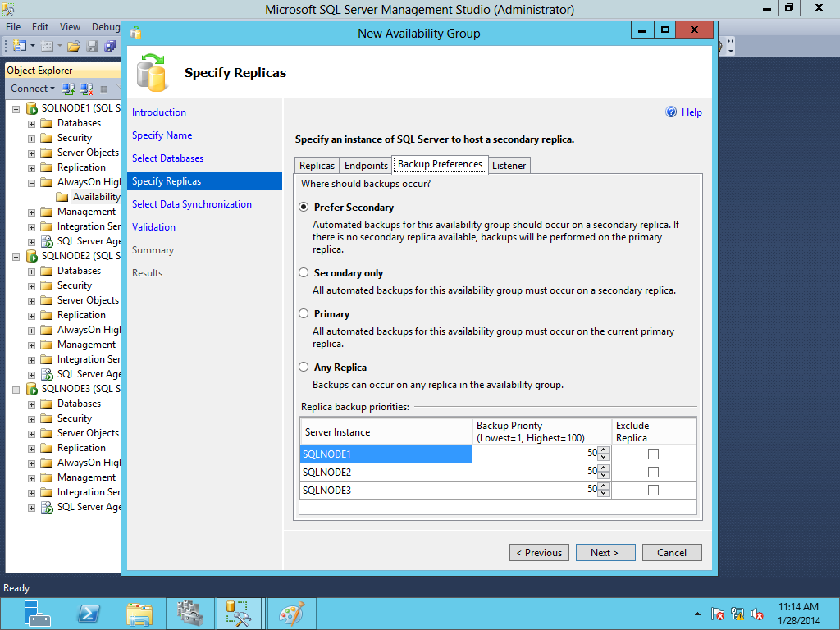Increase SQLNODE3 backup priority with up arrow

click(604, 486)
